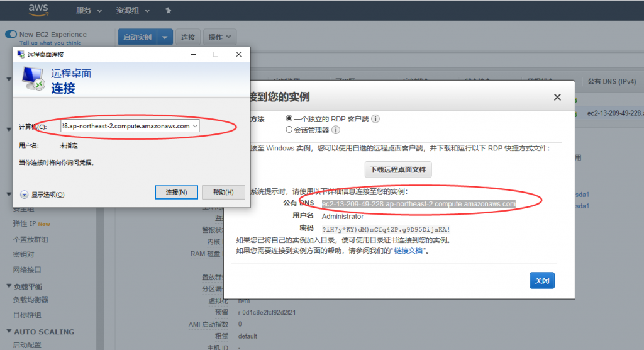Image resolution: width=644 pixels, height=350 pixels.
Task: Open the 链接文档 help link
Action: [409, 251]
